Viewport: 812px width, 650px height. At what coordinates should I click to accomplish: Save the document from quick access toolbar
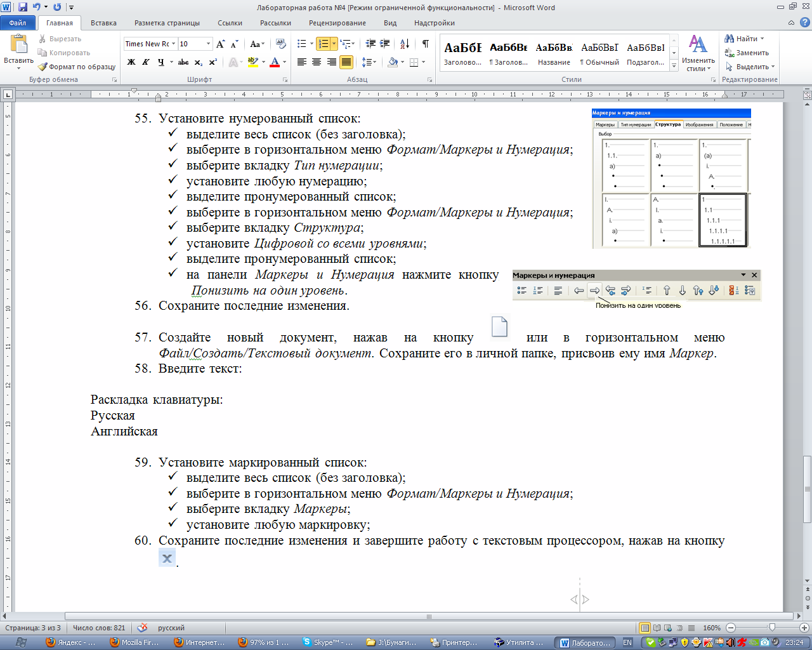pyautogui.click(x=23, y=8)
